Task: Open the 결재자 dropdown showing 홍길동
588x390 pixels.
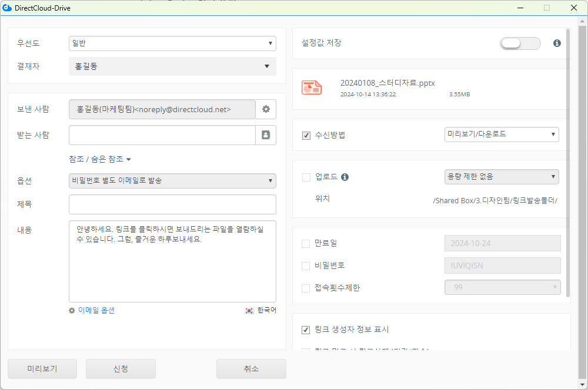Action: [172, 66]
